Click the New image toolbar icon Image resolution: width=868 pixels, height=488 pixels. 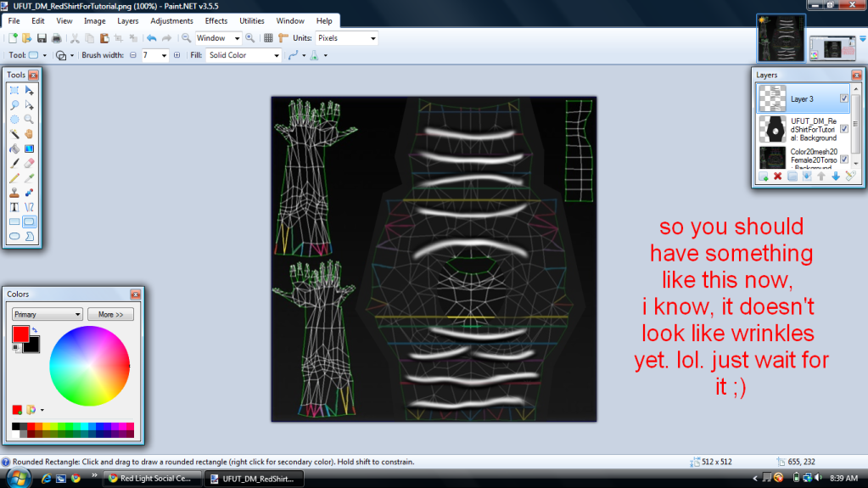(x=13, y=38)
